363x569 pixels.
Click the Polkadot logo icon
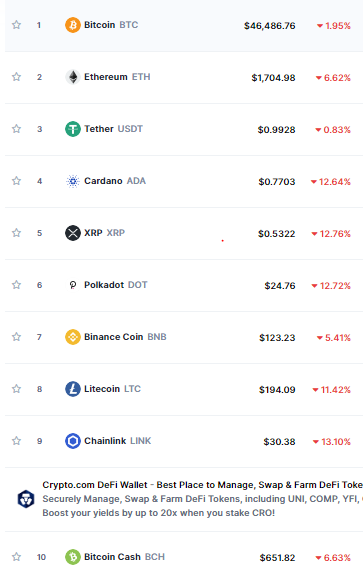(73, 285)
